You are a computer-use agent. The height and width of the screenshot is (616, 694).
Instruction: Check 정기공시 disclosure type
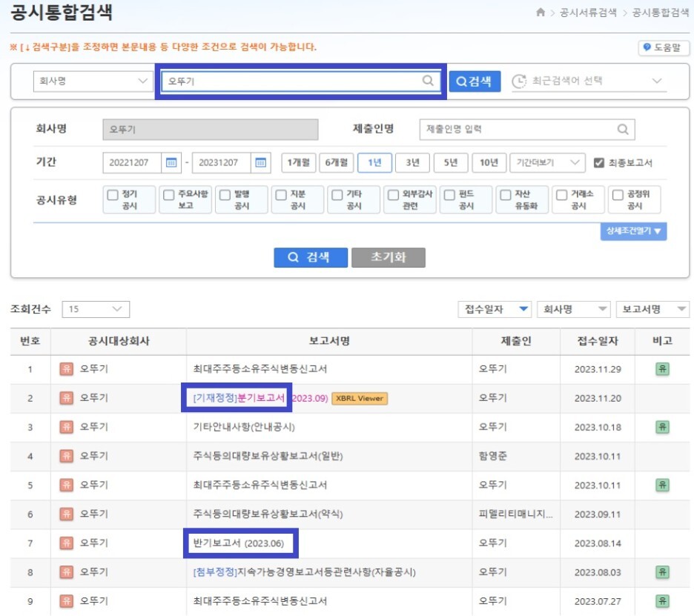(113, 195)
